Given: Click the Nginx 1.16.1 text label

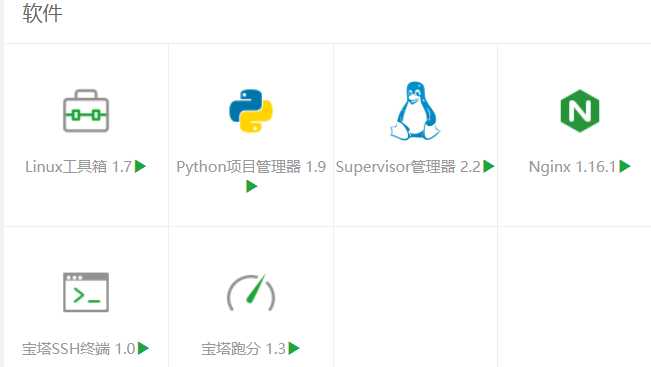Looking at the screenshot, I should click(x=572, y=167).
